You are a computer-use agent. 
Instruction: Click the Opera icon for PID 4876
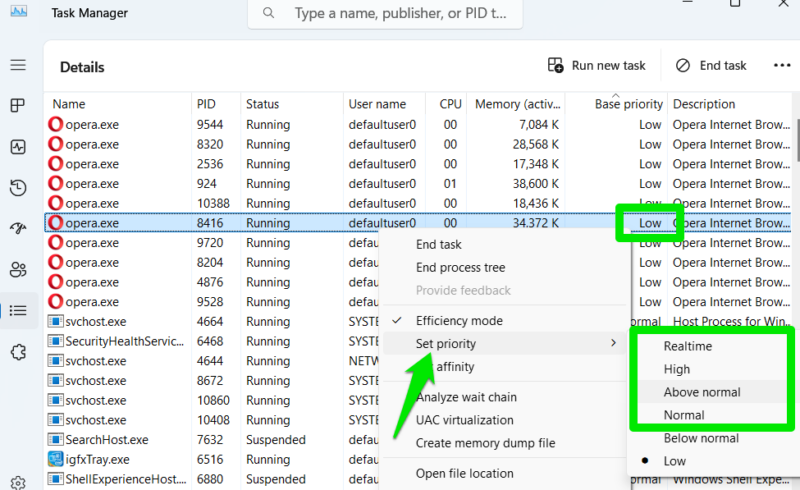55,282
